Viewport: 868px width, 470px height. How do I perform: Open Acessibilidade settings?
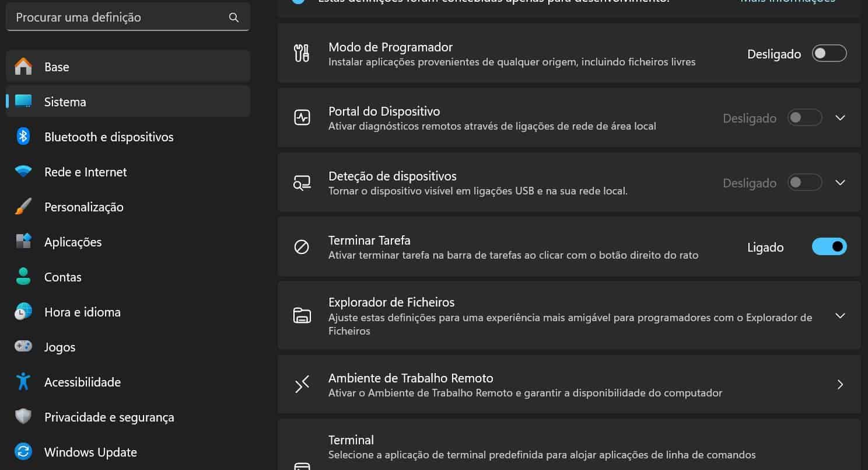(128, 382)
